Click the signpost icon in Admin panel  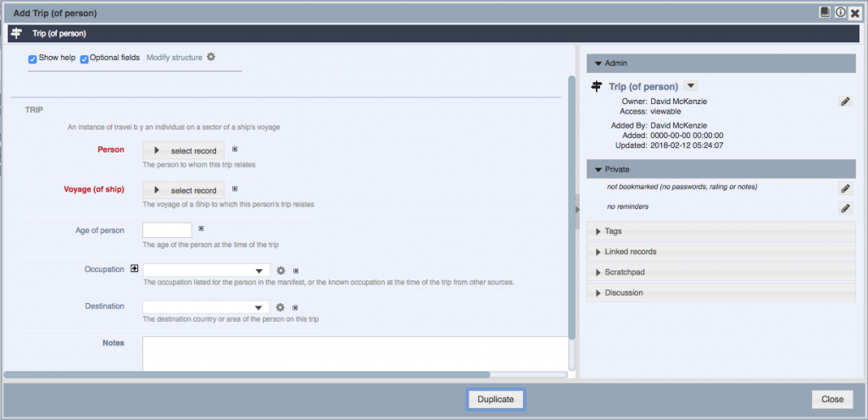click(x=596, y=86)
